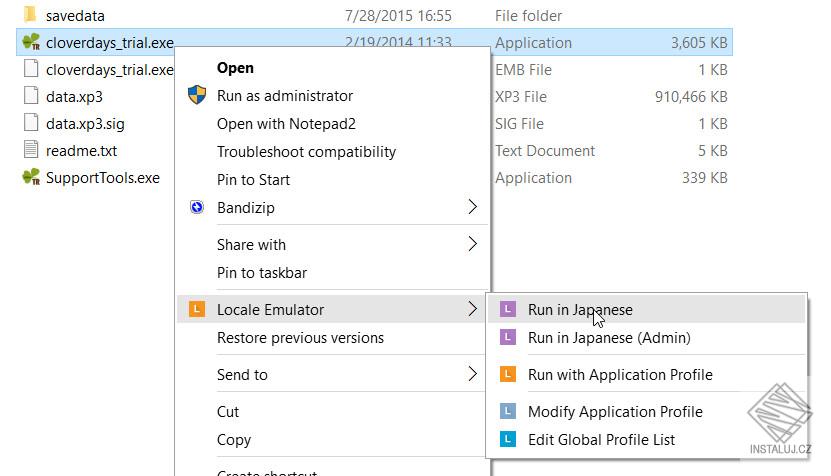Screen dimensions: 831x476
Task: Click the readme.txt document icon
Action: (30, 151)
